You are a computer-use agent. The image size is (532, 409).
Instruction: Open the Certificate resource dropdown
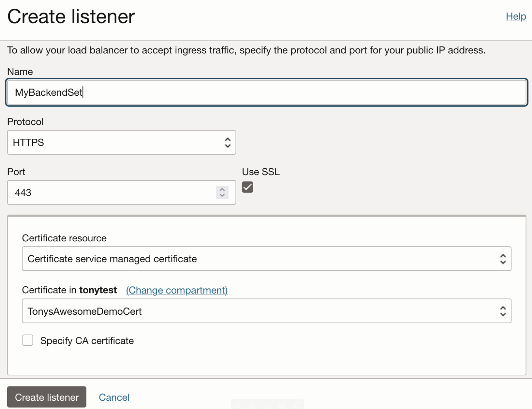click(266, 259)
